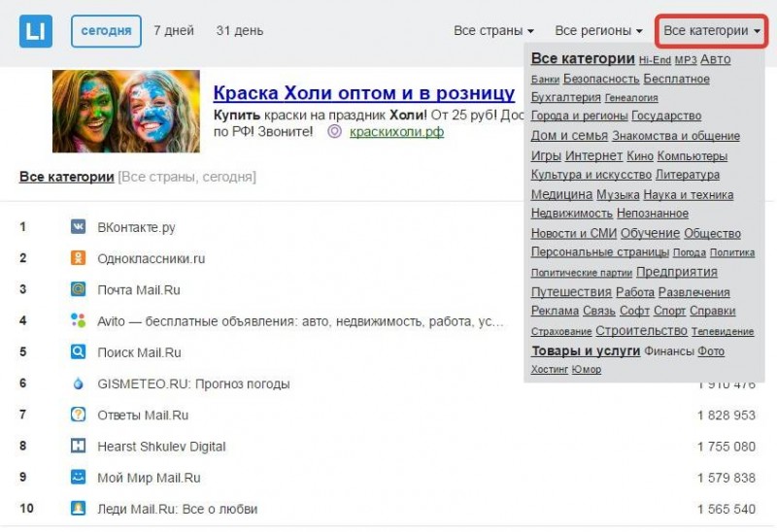Image resolution: width=777 pixels, height=532 pixels.
Task: Click the Avito colored dots icon
Action: [78, 320]
